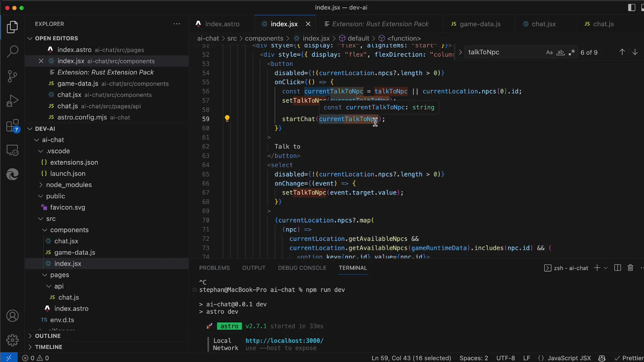Click the LF end-of-line setting
Viewport: 644px width, 362px height.
point(526,358)
